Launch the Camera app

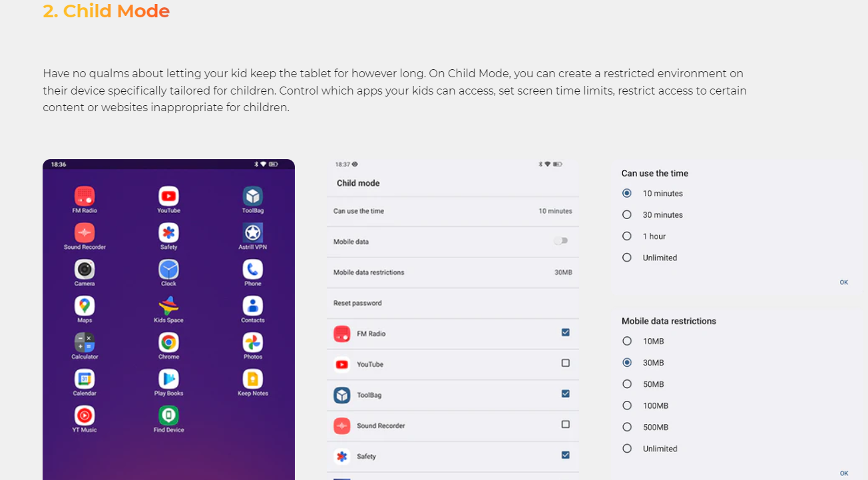tap(85, 270)
